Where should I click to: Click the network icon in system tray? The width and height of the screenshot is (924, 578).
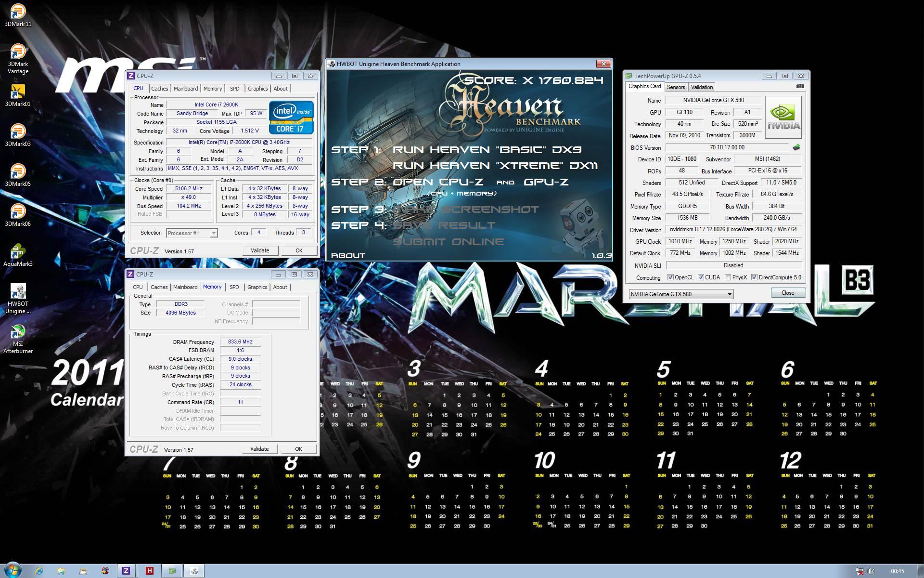pyautogui.click(x=860, y=571)
